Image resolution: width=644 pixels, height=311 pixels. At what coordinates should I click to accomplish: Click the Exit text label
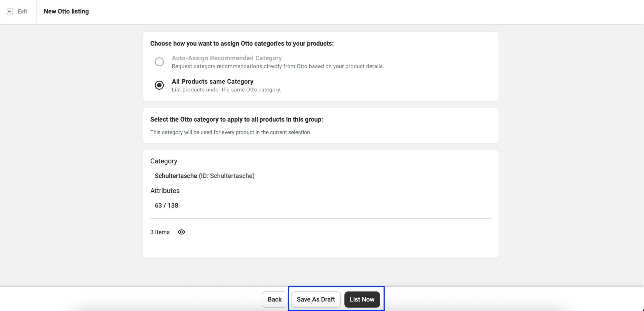(x=22, y=12)
